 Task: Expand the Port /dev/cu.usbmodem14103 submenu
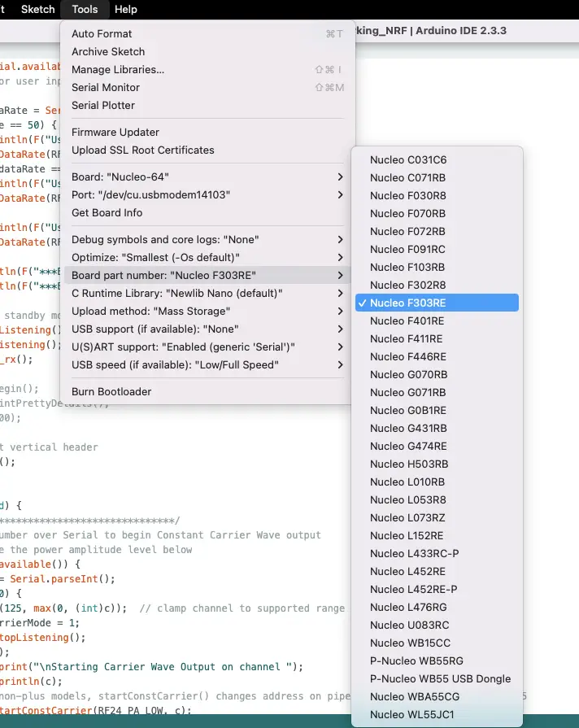click(207, 194)
